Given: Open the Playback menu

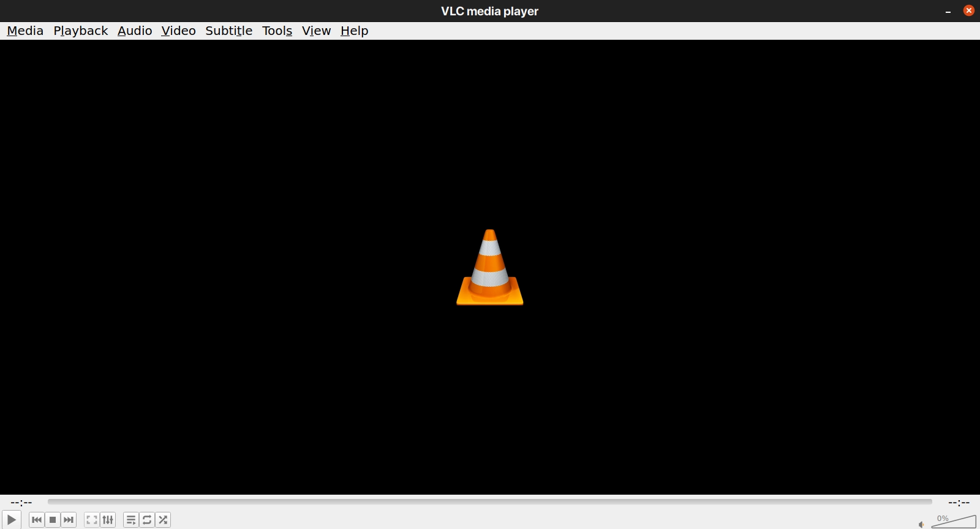Looking at the screenshot, I should [x=81, y=31].
